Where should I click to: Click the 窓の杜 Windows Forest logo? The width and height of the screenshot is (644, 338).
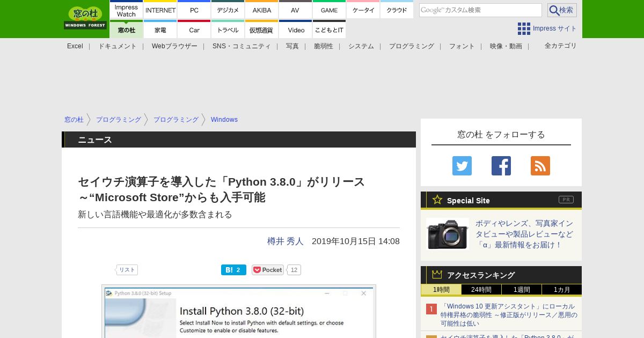pos(85,18)
